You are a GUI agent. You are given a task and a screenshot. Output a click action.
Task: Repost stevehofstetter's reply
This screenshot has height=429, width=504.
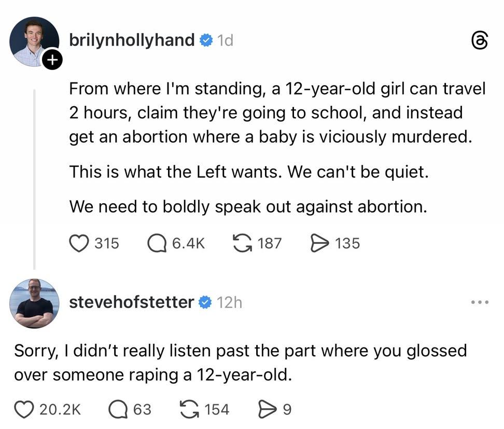coord(189,409)
